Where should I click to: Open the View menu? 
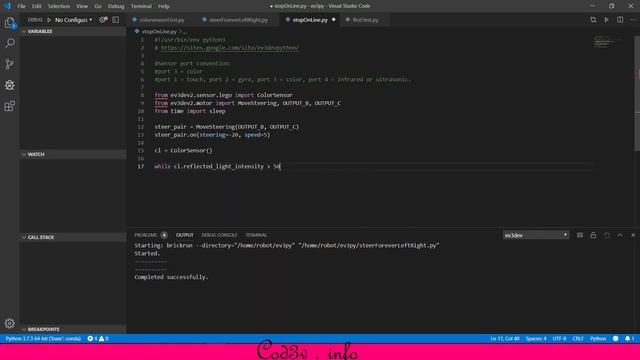(x=82, y=6)
